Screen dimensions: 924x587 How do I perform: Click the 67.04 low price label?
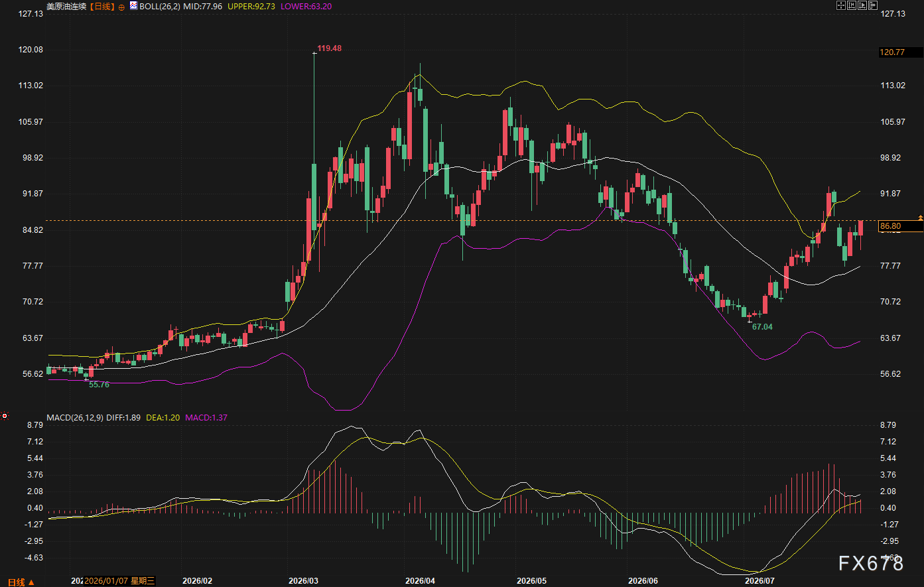point(762,327)
